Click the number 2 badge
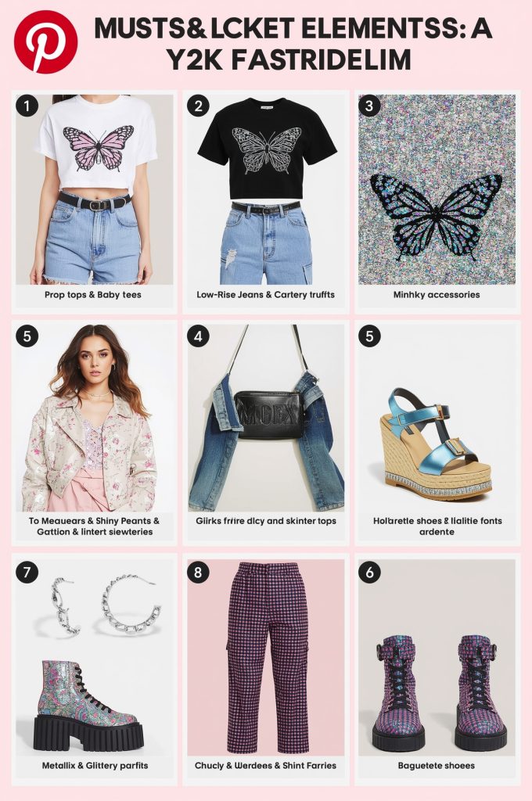532x801 pixels. pyautogui.click(x=198, y=106)
